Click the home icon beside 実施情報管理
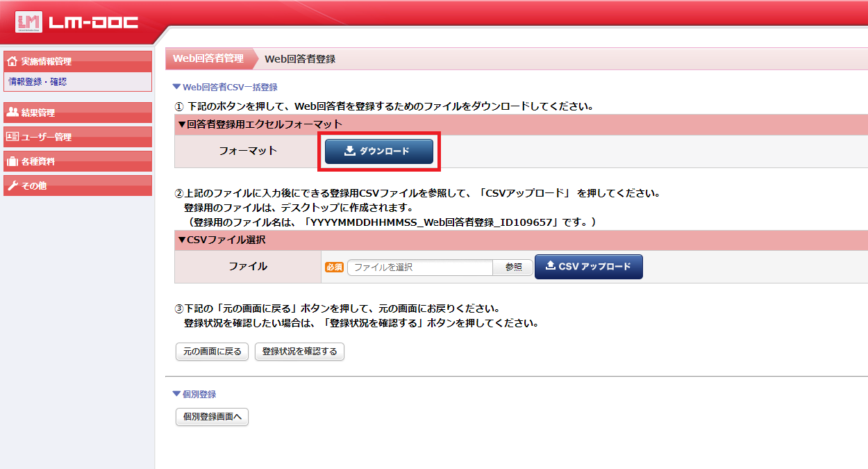Screen dimensions: 868x469 coord(12,62)
